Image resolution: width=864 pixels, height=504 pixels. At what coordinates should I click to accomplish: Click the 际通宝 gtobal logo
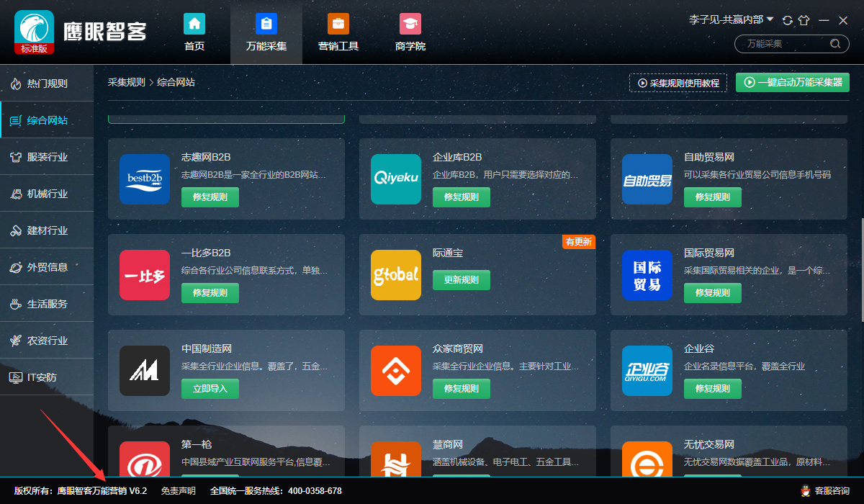tap(395, 275)
